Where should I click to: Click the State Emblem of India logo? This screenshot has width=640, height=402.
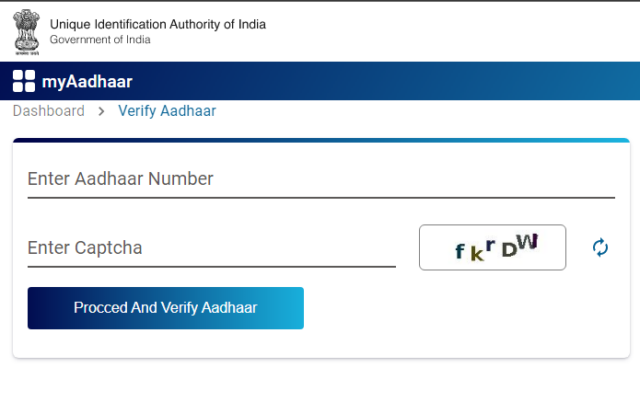point(27,32)
